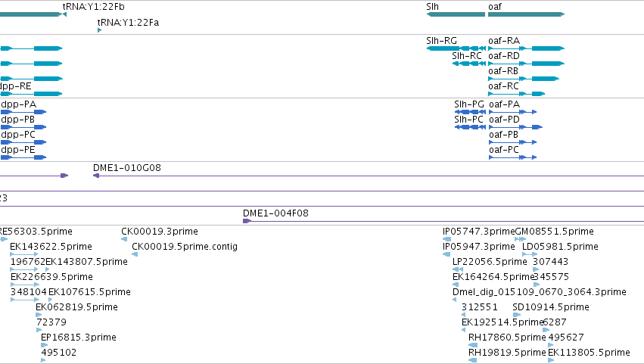Open Dmel_dig_015109_0670_3064.3prime feature

(x=540, y=292)
